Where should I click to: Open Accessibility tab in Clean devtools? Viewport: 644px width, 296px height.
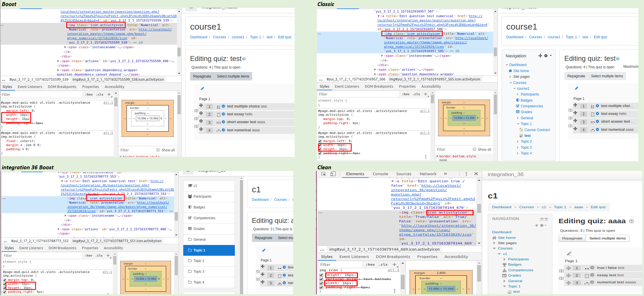(456, 257)
